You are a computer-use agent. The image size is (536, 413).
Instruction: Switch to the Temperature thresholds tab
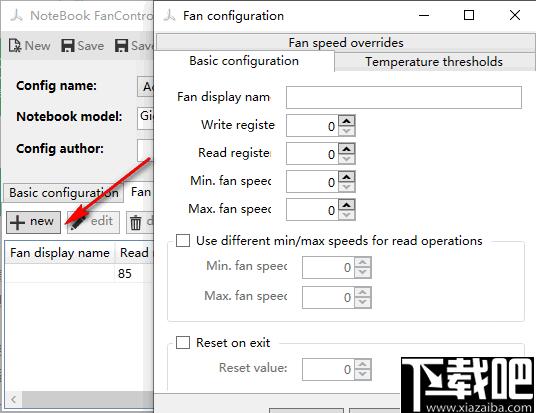[x=434, y=62]
